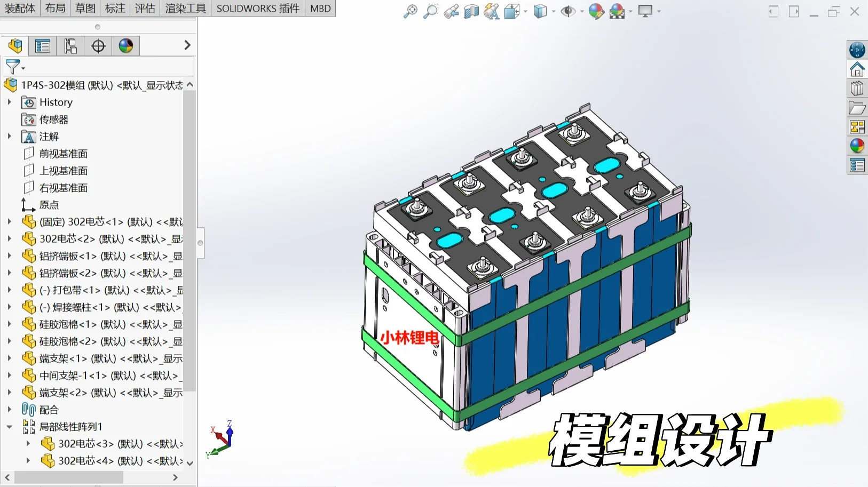Select the 1P4S-302模组 top-level assembly
The width and height of the screenshot is (868, 487).
93,85
